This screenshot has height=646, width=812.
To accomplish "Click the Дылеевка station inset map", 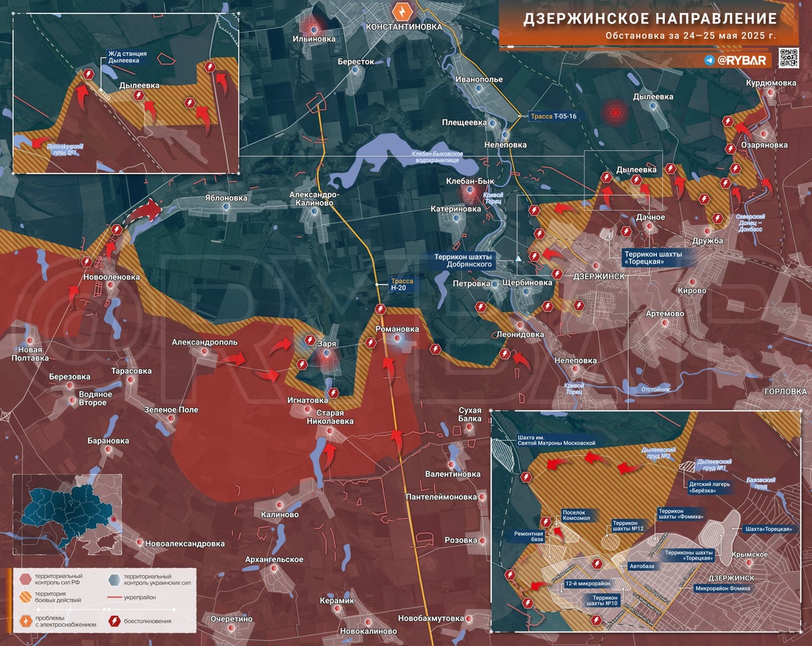I will (126, 93).
